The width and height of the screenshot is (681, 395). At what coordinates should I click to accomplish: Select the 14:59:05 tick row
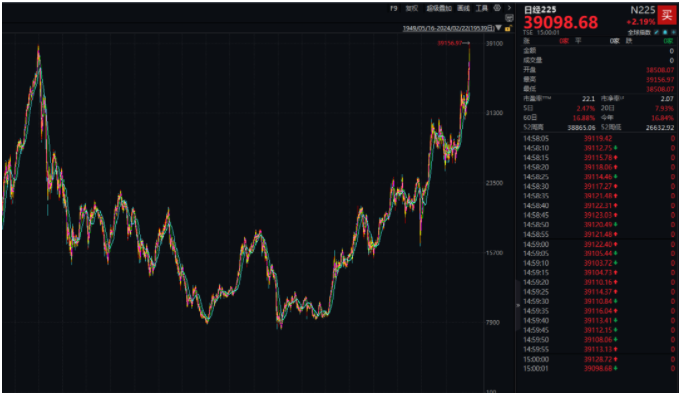point(598,253)
